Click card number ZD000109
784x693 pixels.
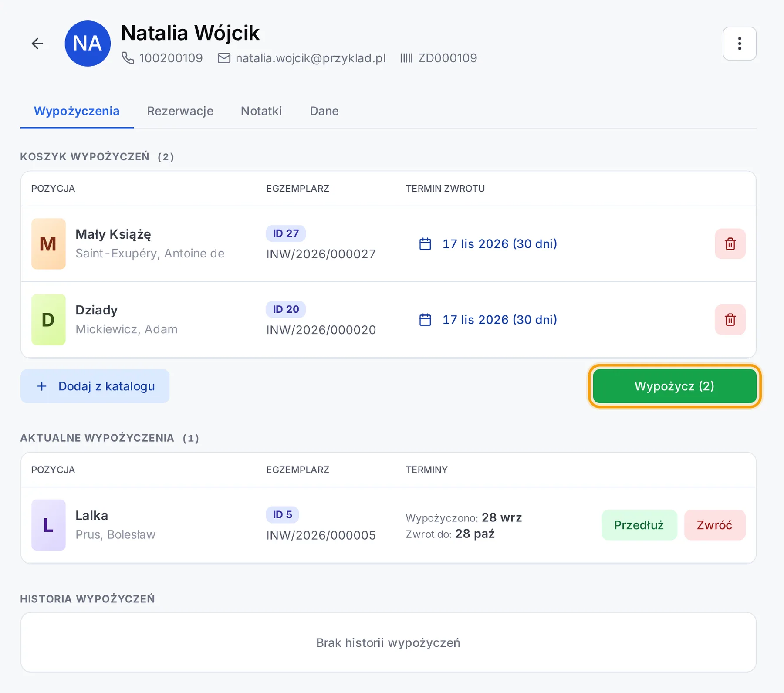click(x=447, y=58)
